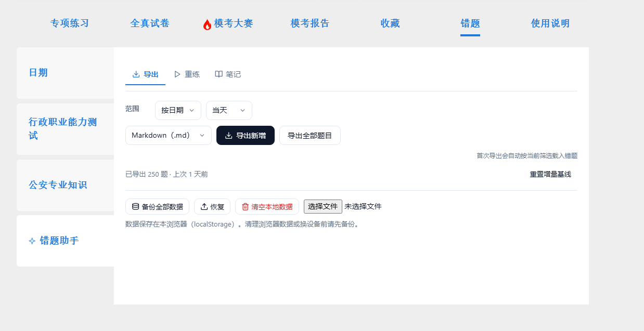Screen dimensions: 644x331
Task: Switch to the 笔记 sub-tab
Action: click(228, 74)
